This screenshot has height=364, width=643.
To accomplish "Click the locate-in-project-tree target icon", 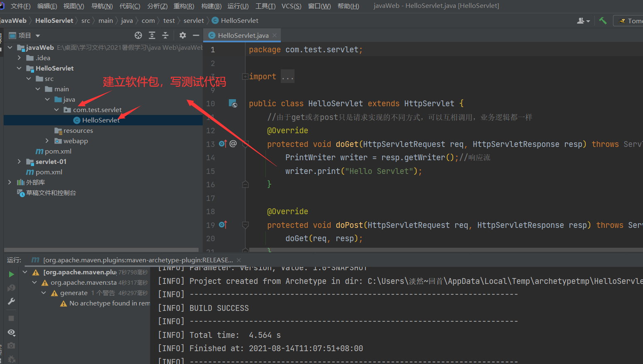I will click(x=138, y=35).
